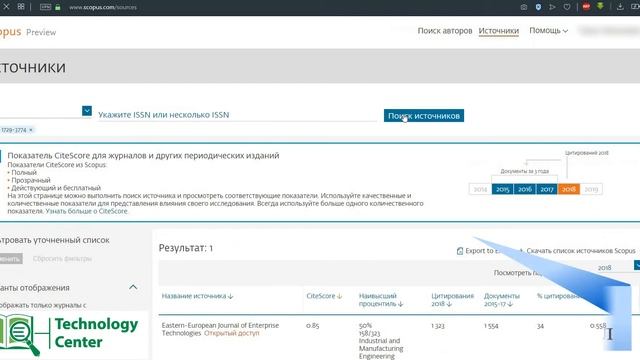Open the Узнать больше о CiteScore link
The height and width of the screenshot is (360, 640).
(x=86, y=211)
